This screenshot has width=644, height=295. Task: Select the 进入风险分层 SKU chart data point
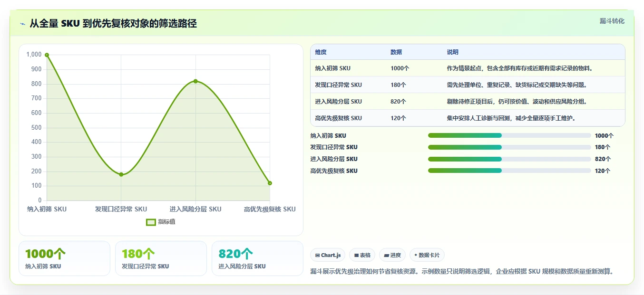click(195, 81)
